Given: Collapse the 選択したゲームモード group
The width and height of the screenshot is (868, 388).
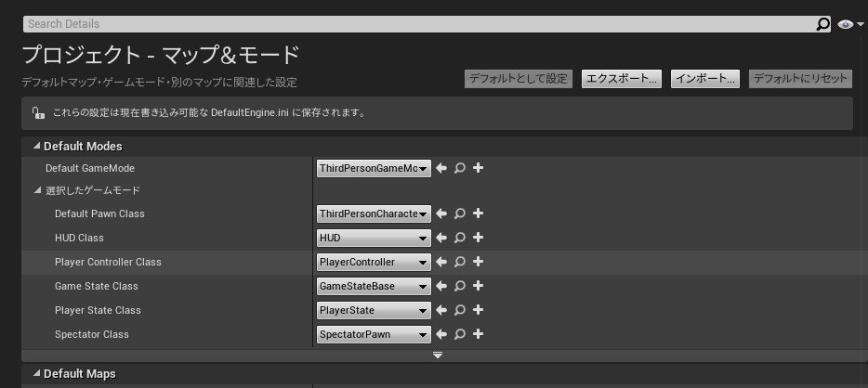Looking at the screenshot, I should 37,190.
